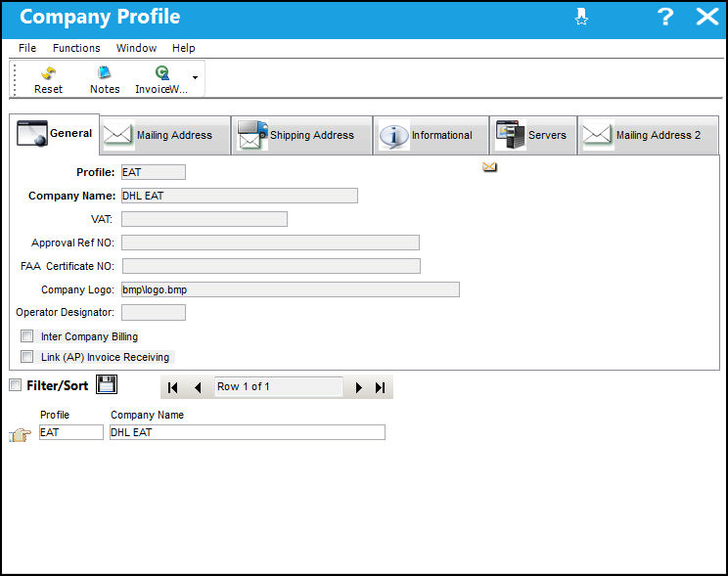Click the Row 1 of 1 indicator
This screenshot has width=728, height=576.
278,386
